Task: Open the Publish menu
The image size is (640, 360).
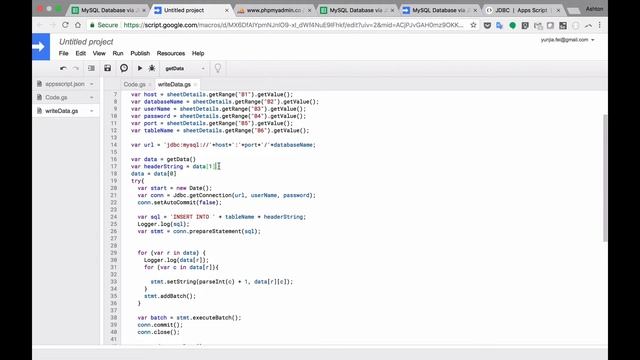Action: click(140, 53)
